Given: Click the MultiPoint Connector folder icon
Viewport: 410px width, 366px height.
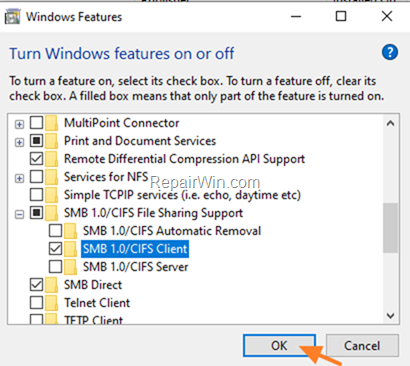Looking at the screenshot, I should pos(52,123).
